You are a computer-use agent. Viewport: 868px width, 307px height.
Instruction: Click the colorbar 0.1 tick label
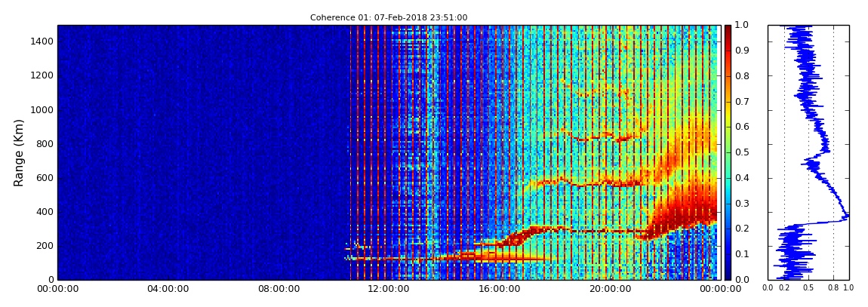coord(740,254)
